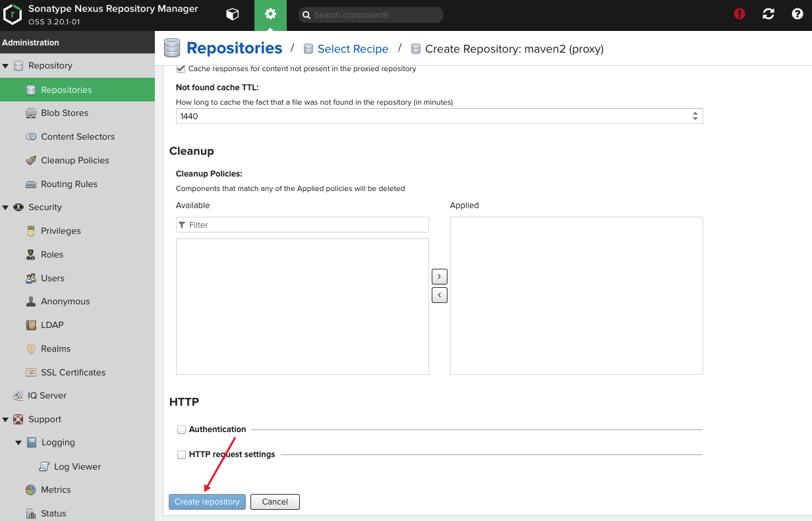
Task: Enable the HTTP request settings checkbox
Action: 181,454
